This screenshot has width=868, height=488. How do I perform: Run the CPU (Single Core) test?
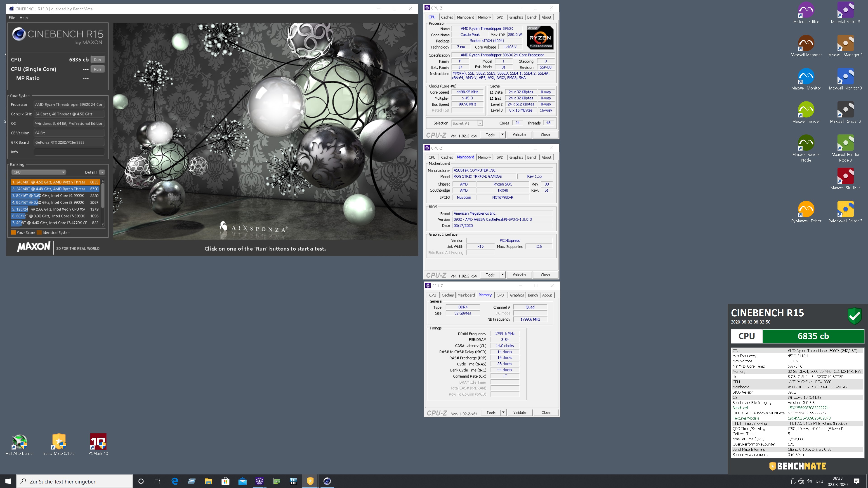(97, 69)
